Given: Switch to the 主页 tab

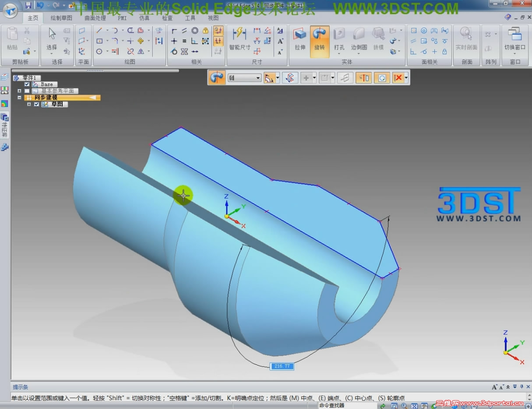Looking at the screenshot, I should [33, 18].
